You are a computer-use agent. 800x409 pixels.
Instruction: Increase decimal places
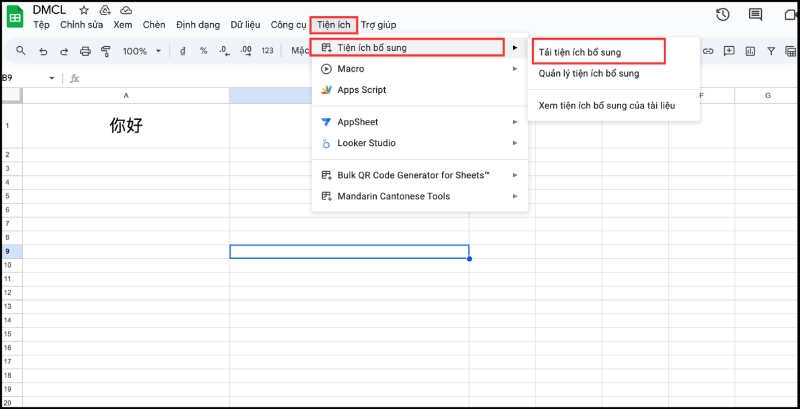point(245,50)
